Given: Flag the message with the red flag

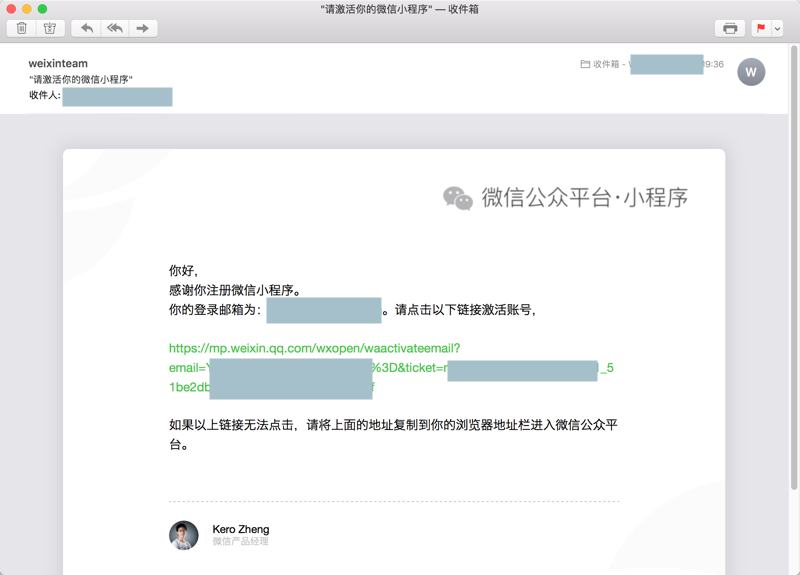Looking at the screenshot, I should 761,28.
